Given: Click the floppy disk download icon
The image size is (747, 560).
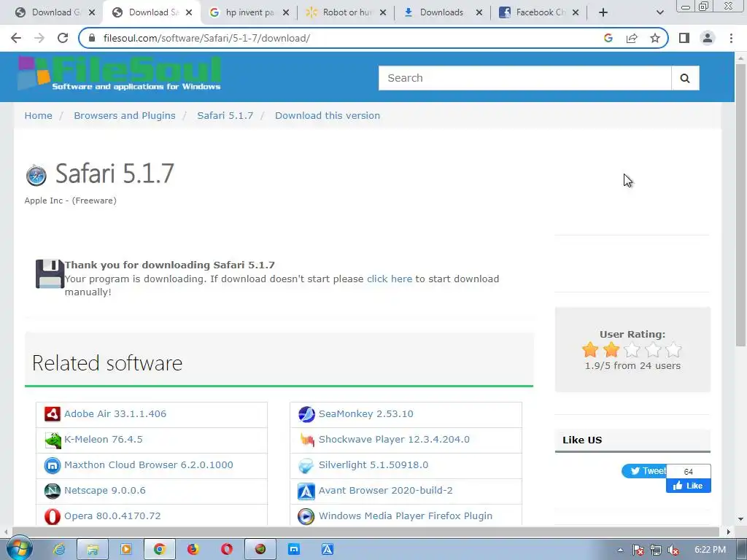Looking at the screenshot, I should coord(50,274).
